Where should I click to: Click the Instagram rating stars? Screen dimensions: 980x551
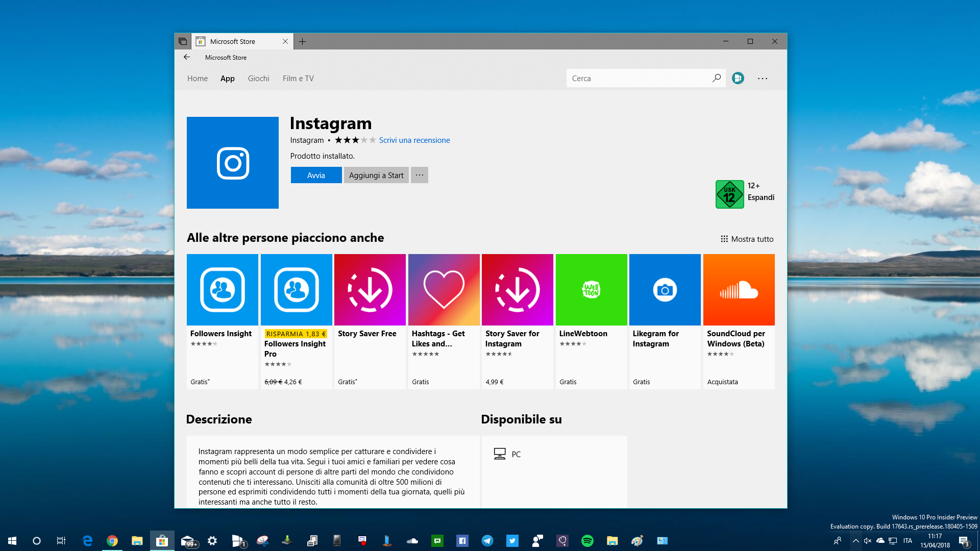[x=355, y=140]
